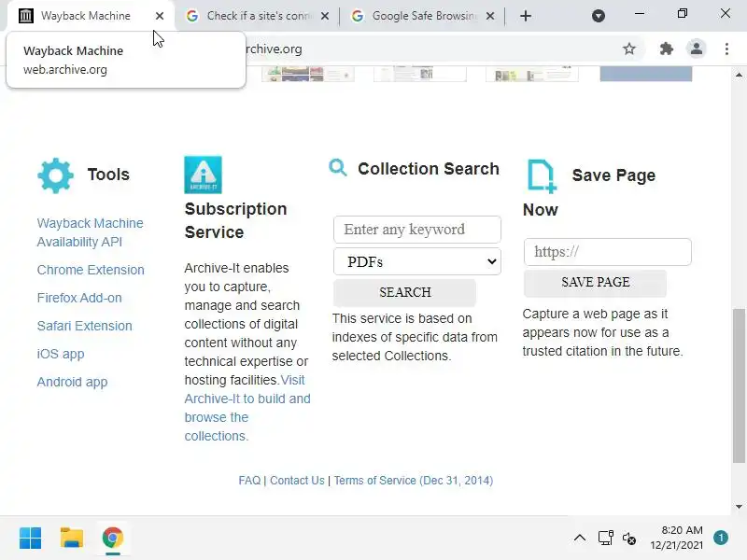The width and height of the screenshot is (747, 560).
Task: Open the notification badge in the taskbar
Action: [x=721, y=538]
